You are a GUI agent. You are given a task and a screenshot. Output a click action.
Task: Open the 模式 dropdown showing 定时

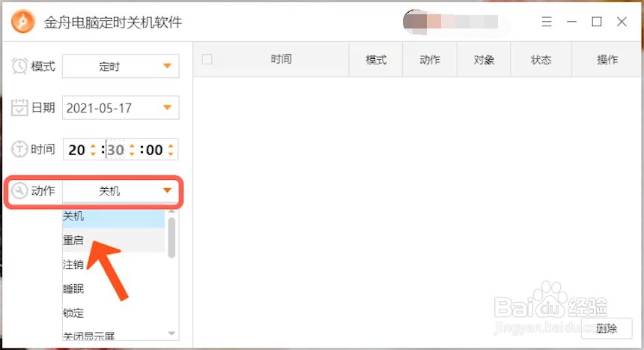click(x=121, y=66)
